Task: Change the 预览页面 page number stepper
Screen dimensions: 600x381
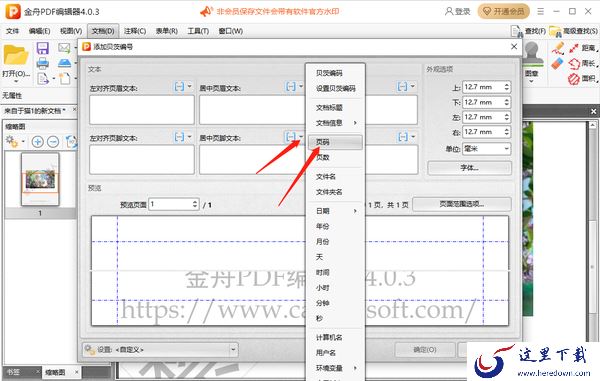Action: coord(195,204)
